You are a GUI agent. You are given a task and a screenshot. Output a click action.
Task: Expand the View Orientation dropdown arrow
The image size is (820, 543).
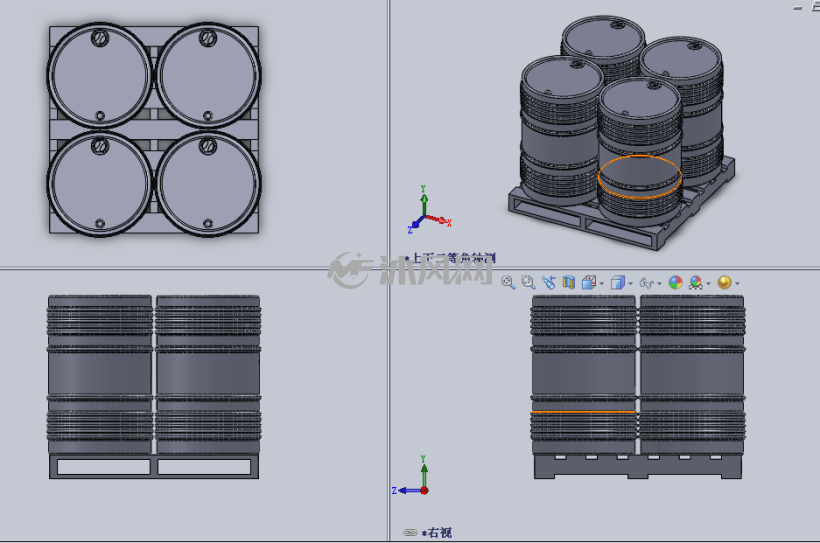601,284
